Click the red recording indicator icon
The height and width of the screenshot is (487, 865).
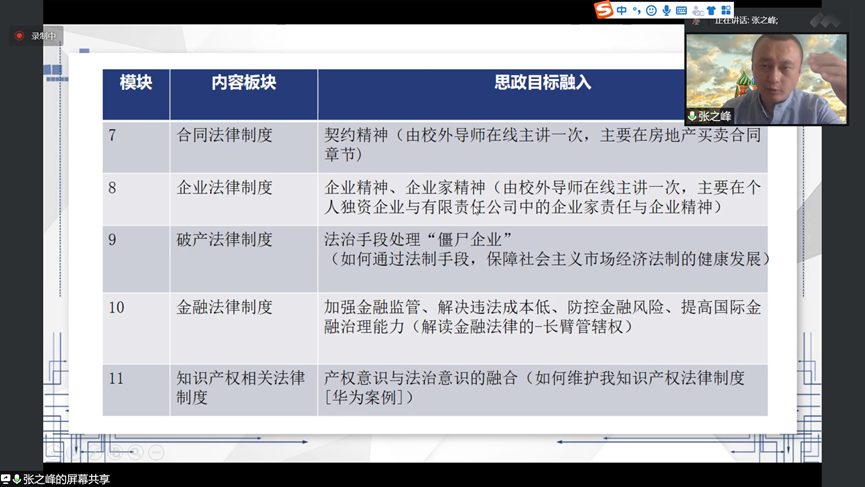[19, 36]
